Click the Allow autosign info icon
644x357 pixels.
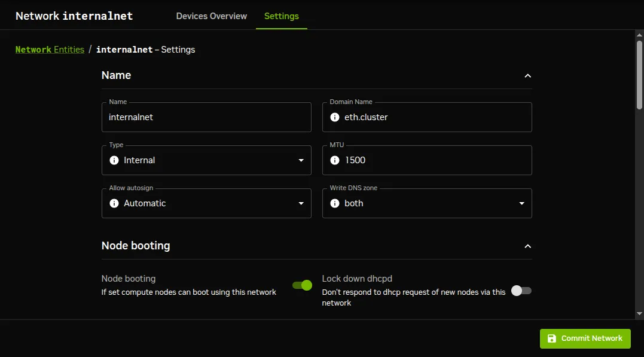pyautogui.click(x=114, y=203)
